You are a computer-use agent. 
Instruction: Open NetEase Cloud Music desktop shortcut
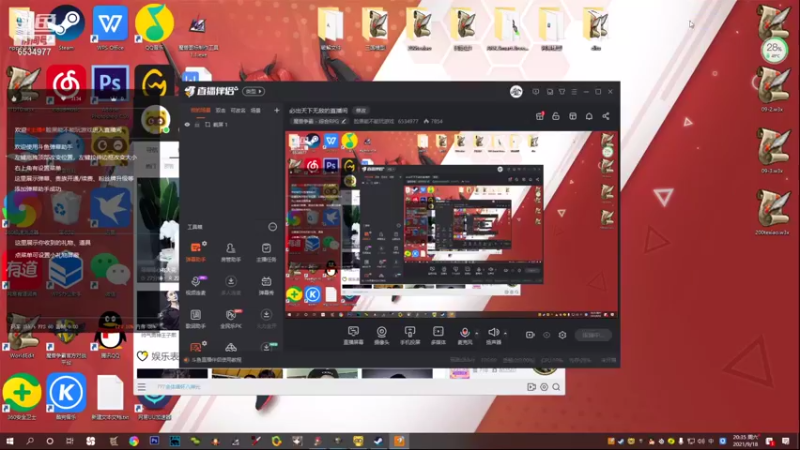click(66, 87)
